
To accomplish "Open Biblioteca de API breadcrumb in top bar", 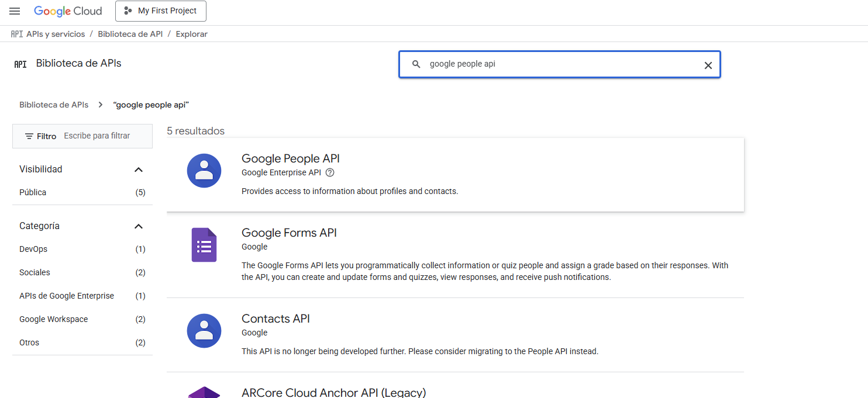I will [x=130, y=34].
